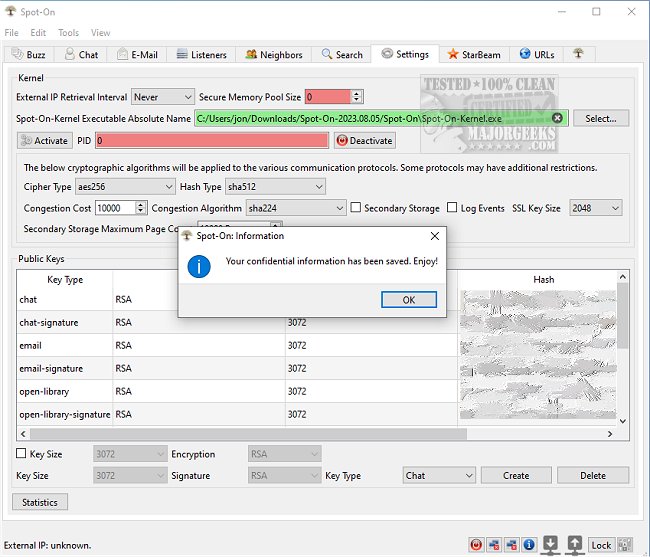
Task: Open the Edit menu
Action: pos(38,32)
